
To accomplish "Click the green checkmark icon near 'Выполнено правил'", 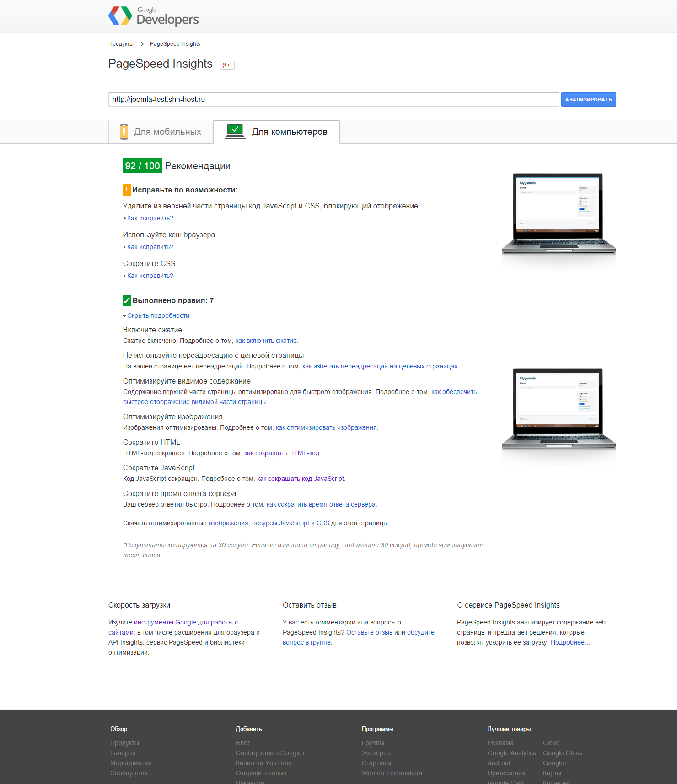I will pyautogui.click(x=127, y=300).
